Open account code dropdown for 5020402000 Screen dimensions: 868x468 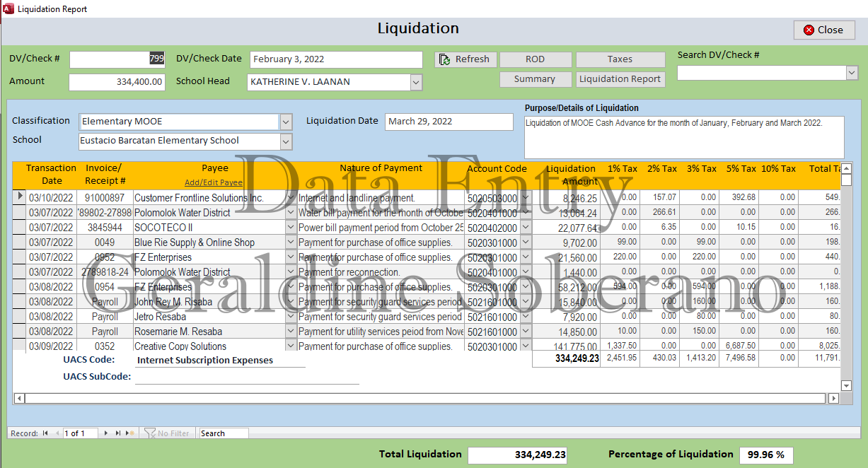pyautogui.click(x=526, y=228)
